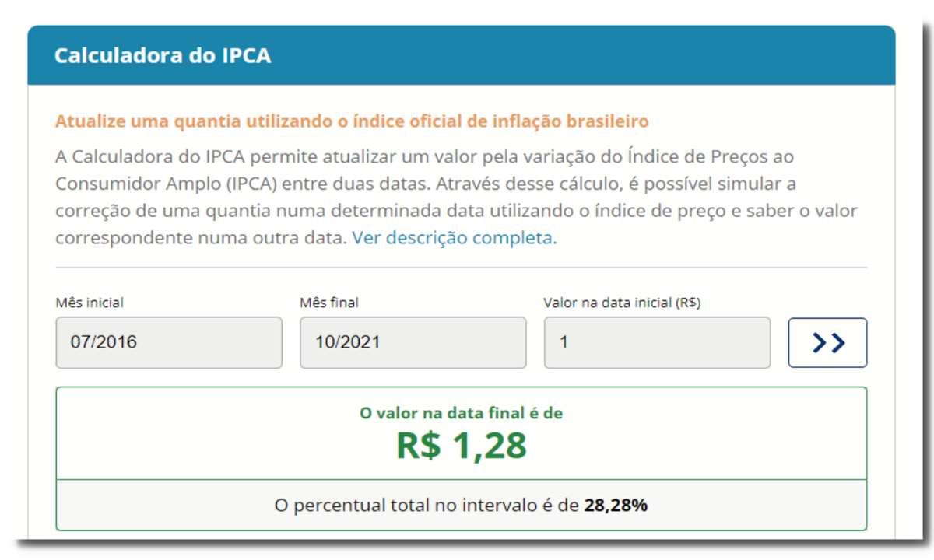Click the Valor na data inicial (R$) label
The height and width of the screenshot is (560, 934).
tap(622, 303)
